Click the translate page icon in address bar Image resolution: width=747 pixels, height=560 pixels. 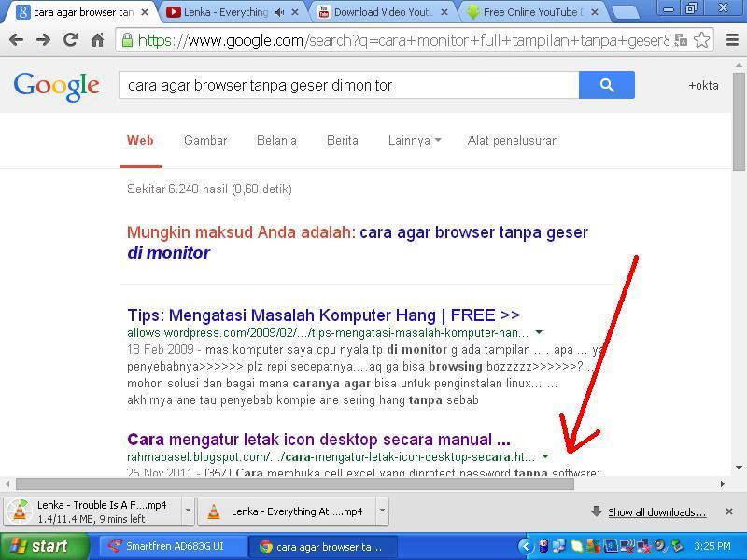coord(681,40)
